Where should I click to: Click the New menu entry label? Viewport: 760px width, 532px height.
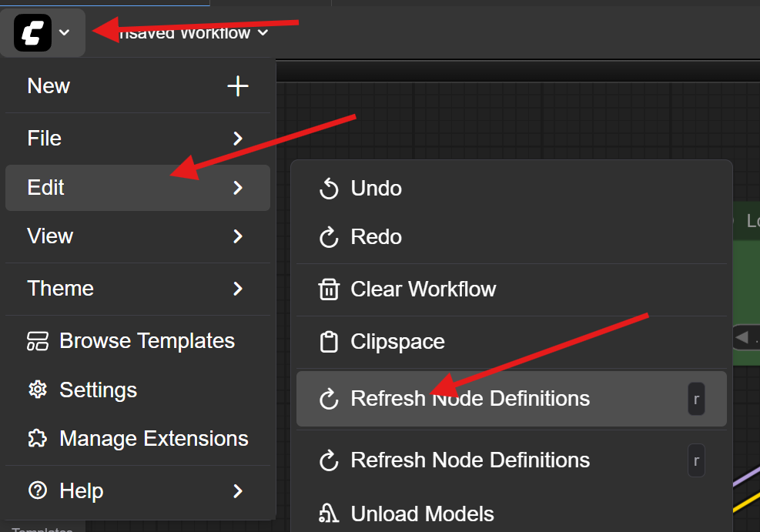(49, 86)
